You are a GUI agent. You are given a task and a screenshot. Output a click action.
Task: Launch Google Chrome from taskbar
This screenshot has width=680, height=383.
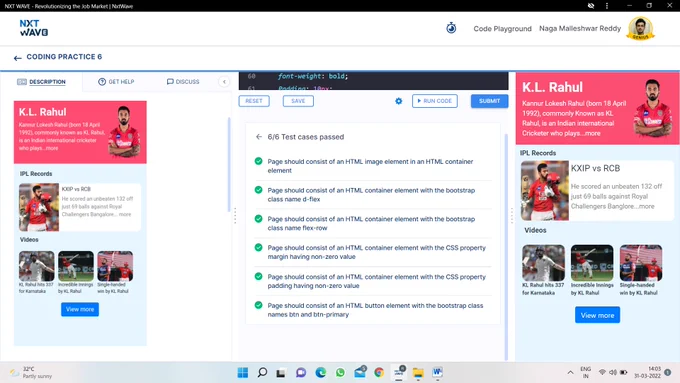(379, 373)
